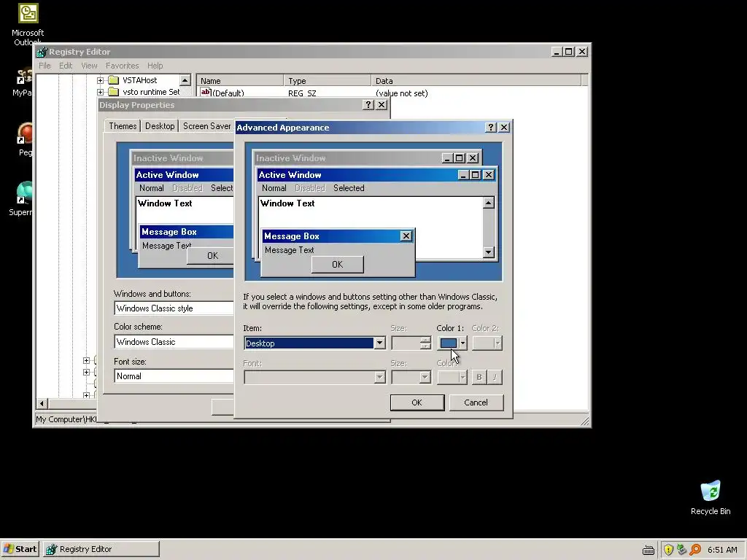Close the Advanced Appearance dialog
This screenshot has width=747, height=560.
click(504, 127)
